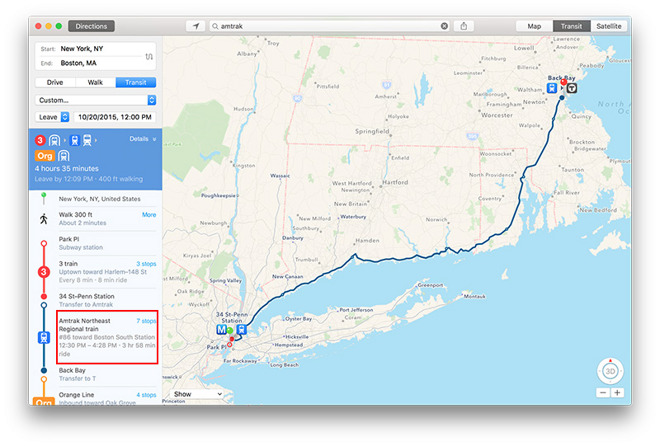Collapse the route Details chevron

pos(154,139)
